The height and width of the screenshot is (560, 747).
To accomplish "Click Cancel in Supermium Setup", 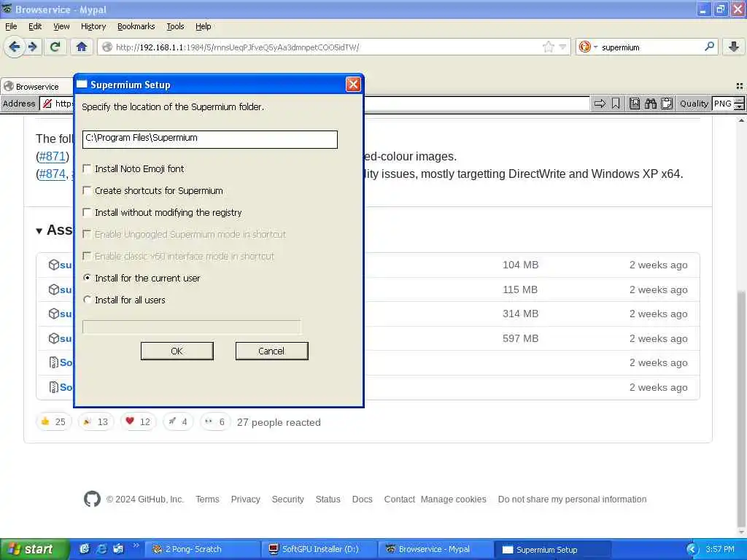I will [271, 351].
